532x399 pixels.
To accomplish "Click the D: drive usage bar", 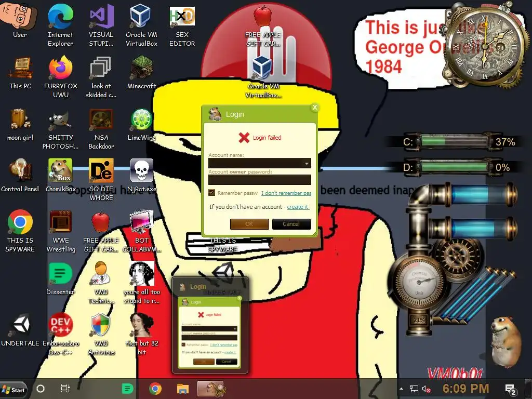I will [454, 167].
